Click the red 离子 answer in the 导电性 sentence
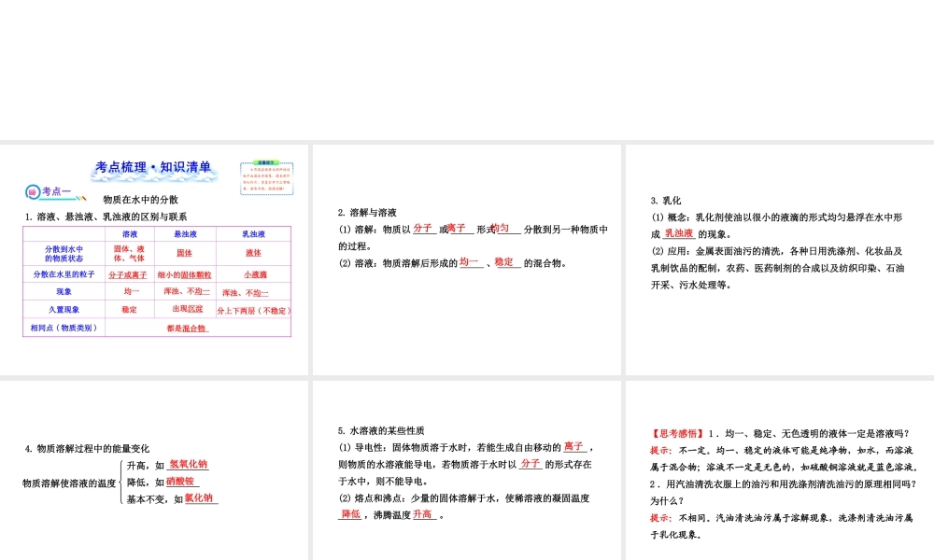 pos(573,446)
